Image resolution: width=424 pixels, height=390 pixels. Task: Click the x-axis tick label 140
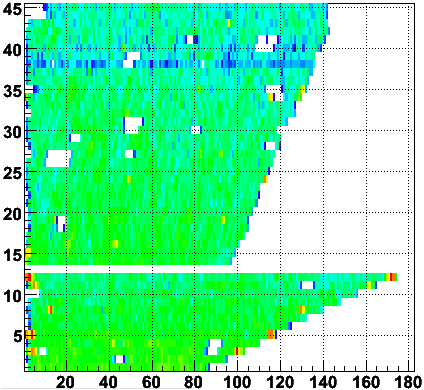pyautogui.click(x=323, y=382)
